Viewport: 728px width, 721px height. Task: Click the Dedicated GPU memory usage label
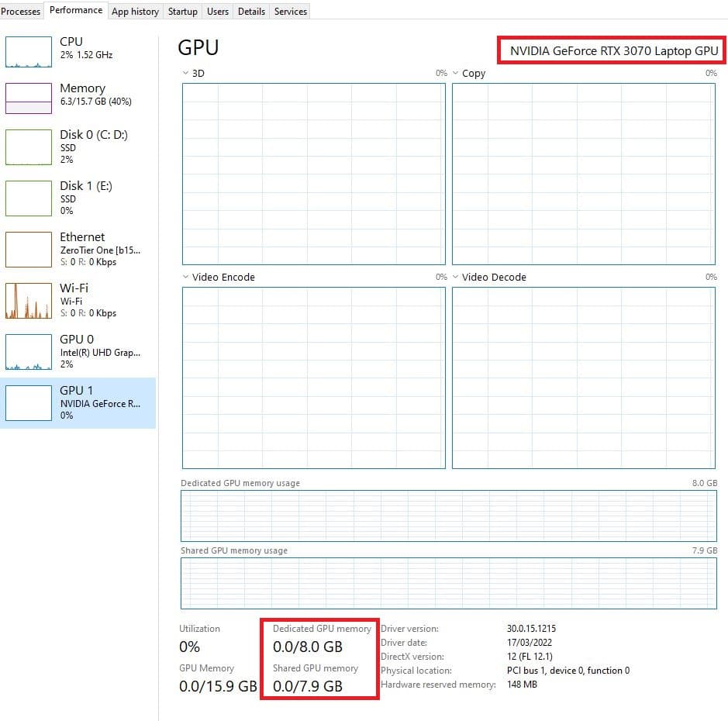[240, 483]
